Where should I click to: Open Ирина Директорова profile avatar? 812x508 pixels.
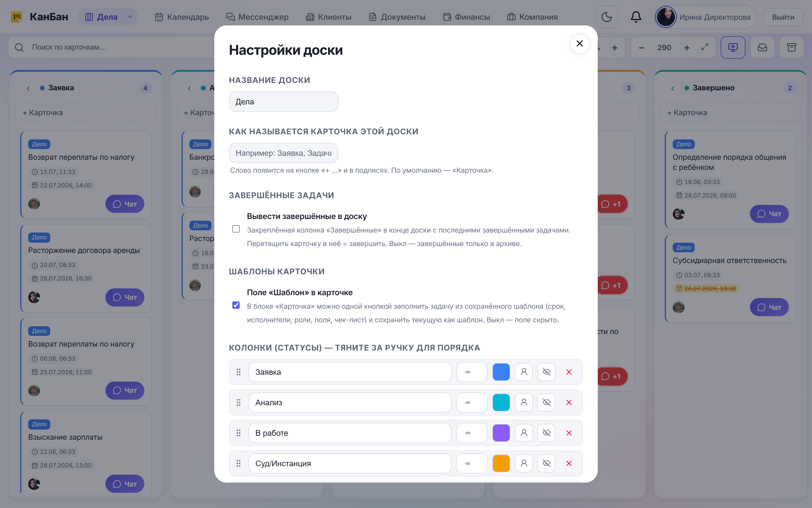(x=666, y=17)
